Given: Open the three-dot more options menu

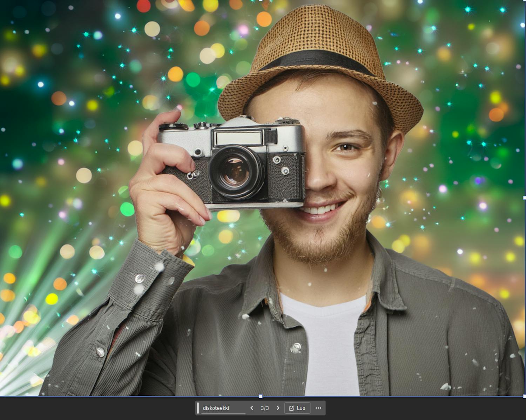Looking at the screenshot, I should click(318, 408).
